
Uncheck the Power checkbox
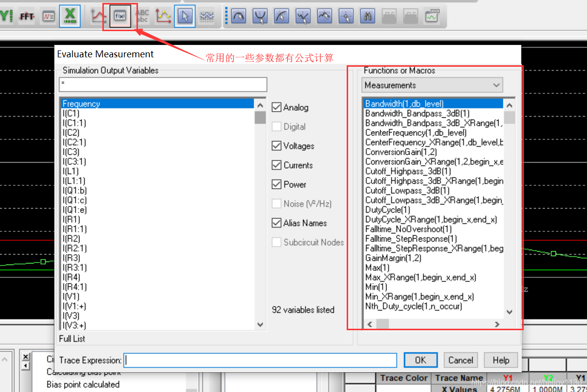276,184
